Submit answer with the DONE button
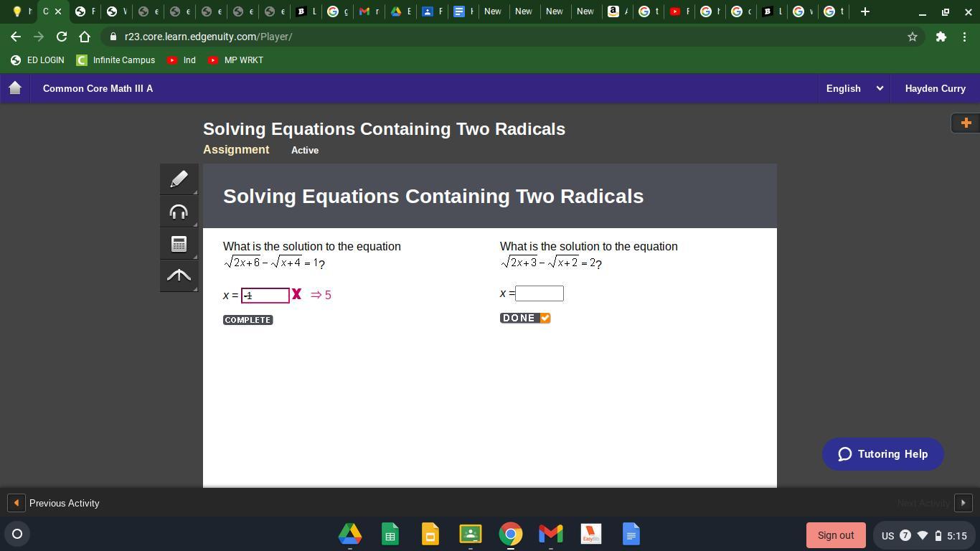The height and width of the screenshot is (551, 980). (x=524, y=318)
